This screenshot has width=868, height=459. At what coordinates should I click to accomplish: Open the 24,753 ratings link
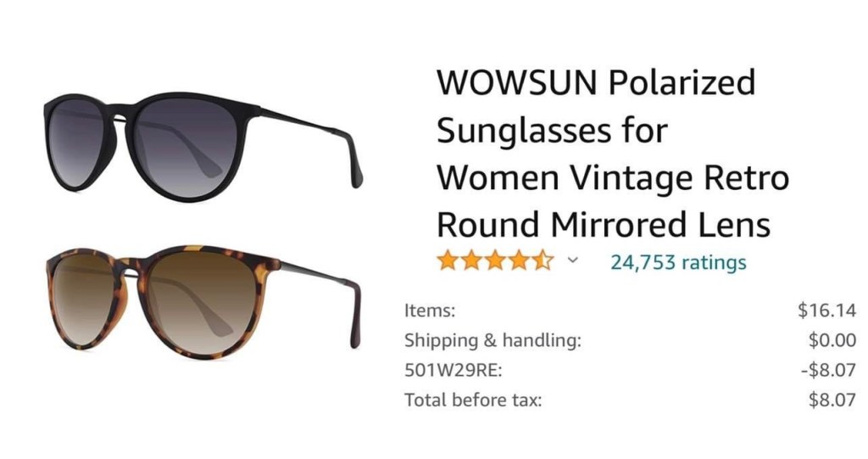678,262
